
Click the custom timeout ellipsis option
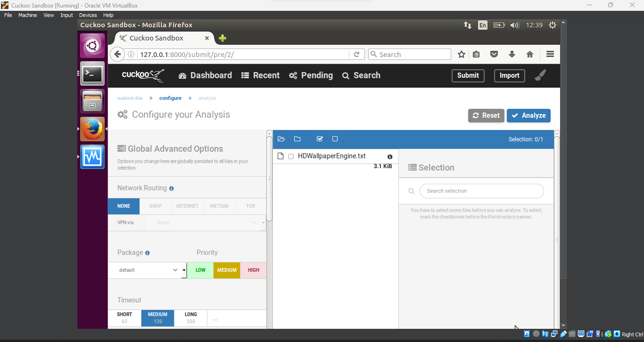click(x=215, y=319)
